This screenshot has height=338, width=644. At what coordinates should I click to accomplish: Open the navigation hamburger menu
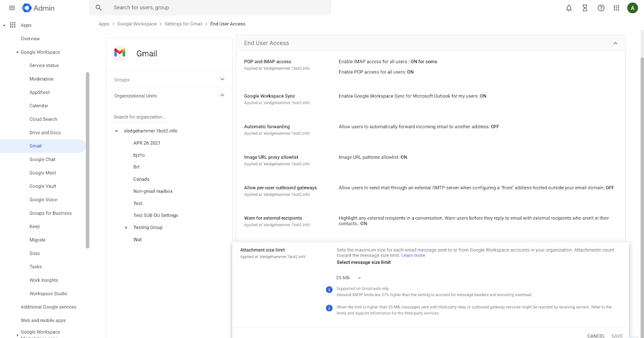(12, 8)
